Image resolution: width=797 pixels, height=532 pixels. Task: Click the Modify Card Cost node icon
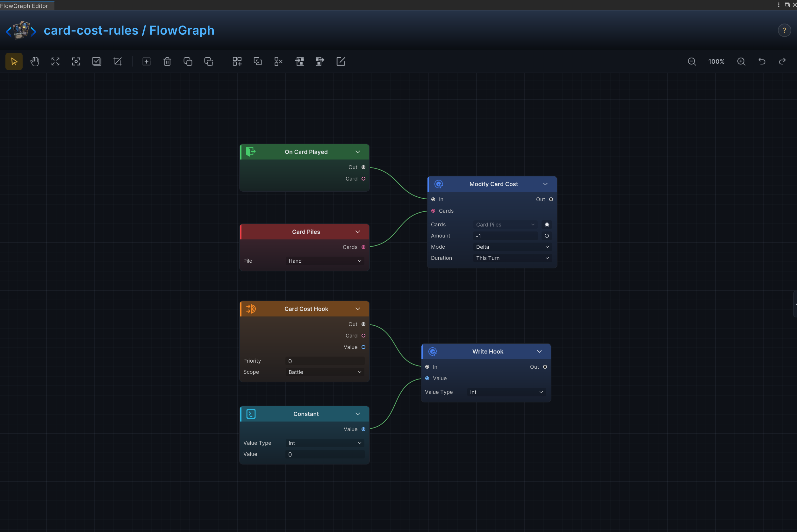439,184
